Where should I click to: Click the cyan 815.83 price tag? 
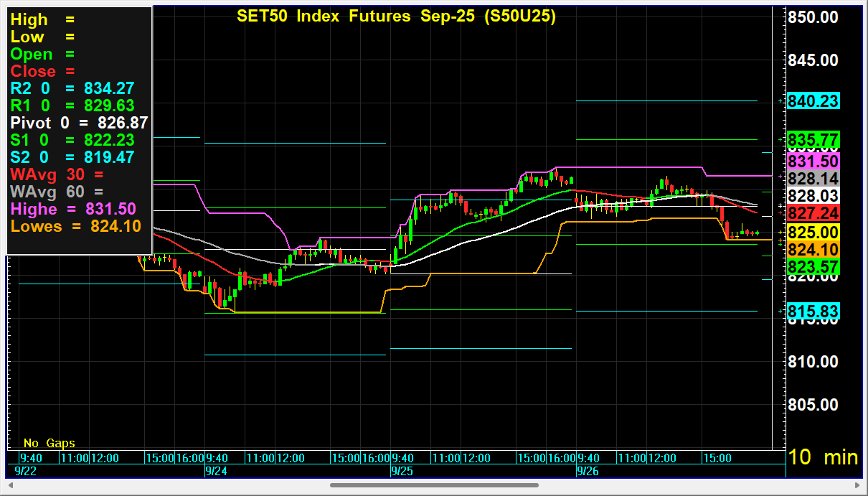(813, 312)
